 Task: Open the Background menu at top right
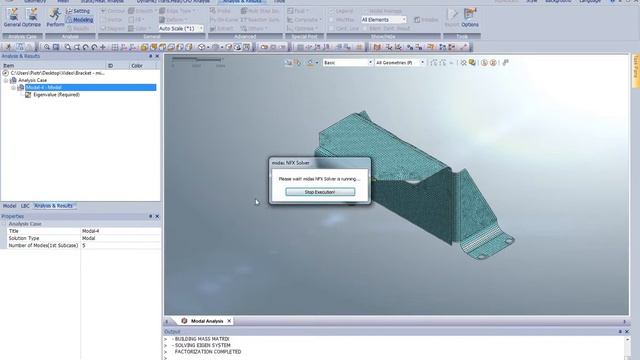[x=558, y=2]
